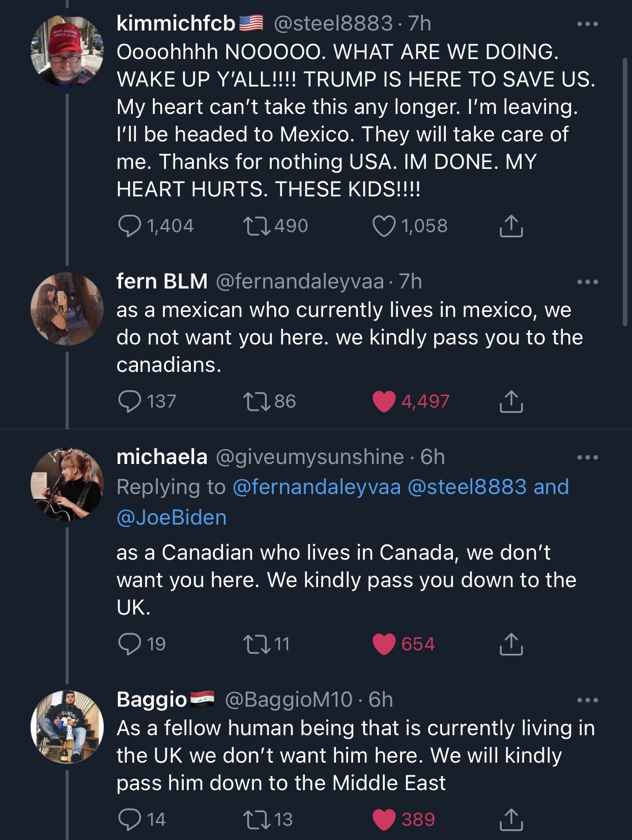Viewport: 632px width, 840px height.
Task: Unlike michaela's tweet with 654 likes
Action: point(384,644)
